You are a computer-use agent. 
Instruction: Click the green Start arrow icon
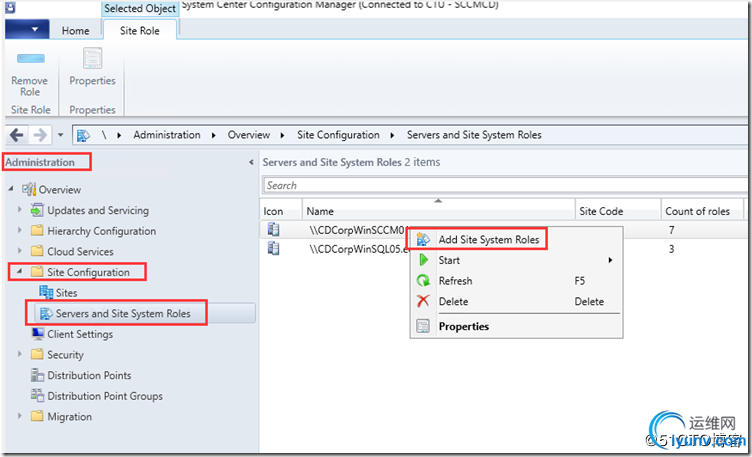(424, 260)
